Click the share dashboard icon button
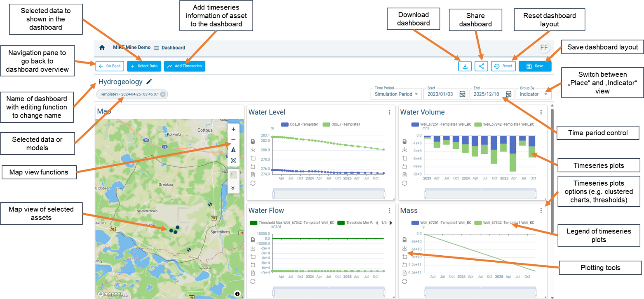The height and width of the screenshot is (299, 644). [x=481, y=66]
